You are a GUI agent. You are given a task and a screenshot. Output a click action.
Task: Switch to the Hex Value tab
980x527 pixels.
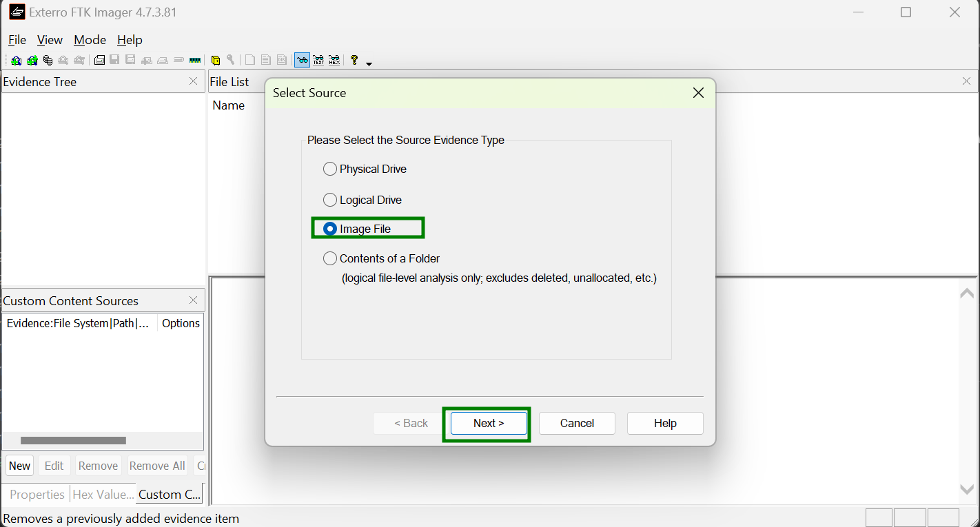pos(103,495)
